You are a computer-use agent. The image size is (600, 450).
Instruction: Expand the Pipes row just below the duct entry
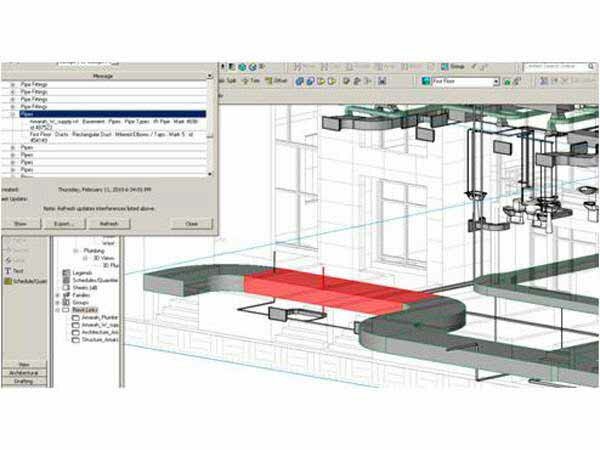click(x=13, y=148)
